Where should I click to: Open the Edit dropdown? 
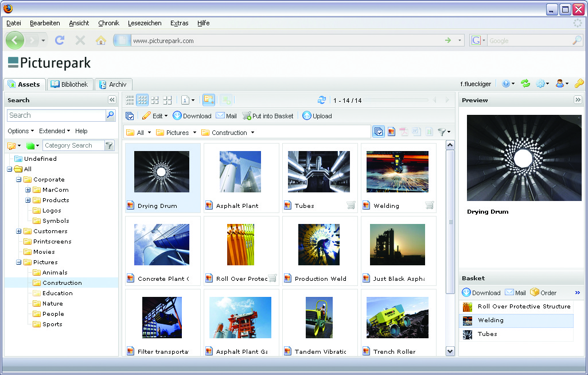point(155,116)
